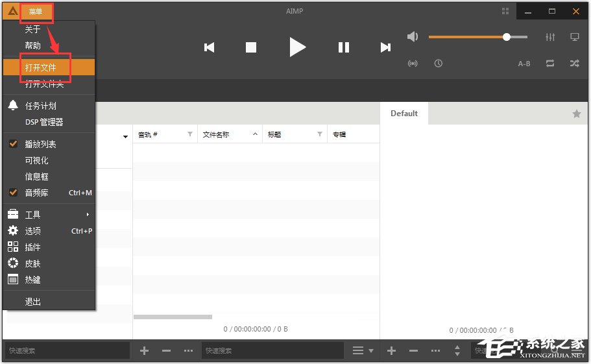Viewport: 591px width, 364px height.
Task: Mute audio using the speaker icon
Action: 413,37
